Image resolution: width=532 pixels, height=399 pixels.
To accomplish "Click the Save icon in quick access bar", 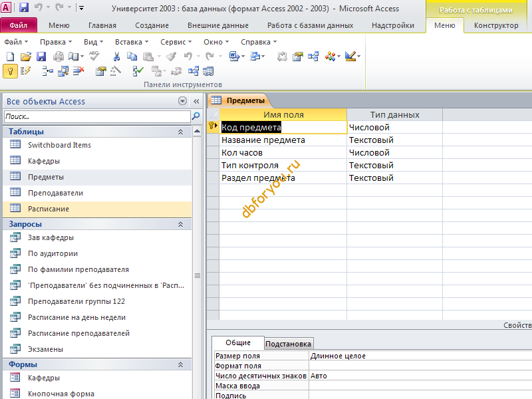I will point(23,7).
